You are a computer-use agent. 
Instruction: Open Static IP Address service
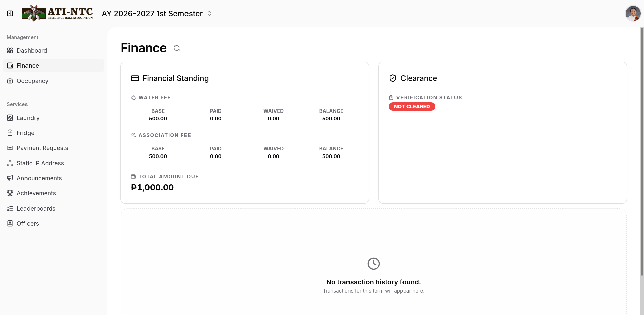[54, 163]
